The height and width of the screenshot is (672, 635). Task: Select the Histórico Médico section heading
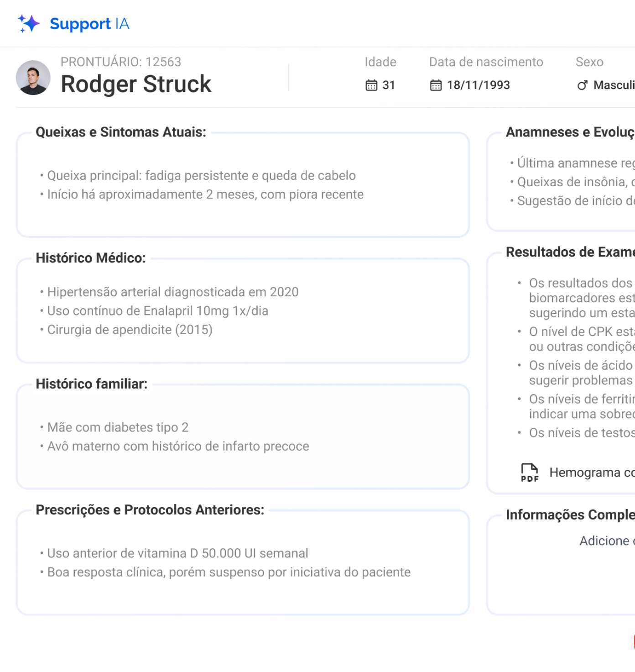pos(91,258)
